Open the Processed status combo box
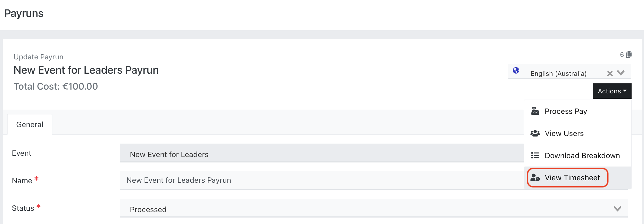This screenshot has width=644, height=224. tap(374, 208)
